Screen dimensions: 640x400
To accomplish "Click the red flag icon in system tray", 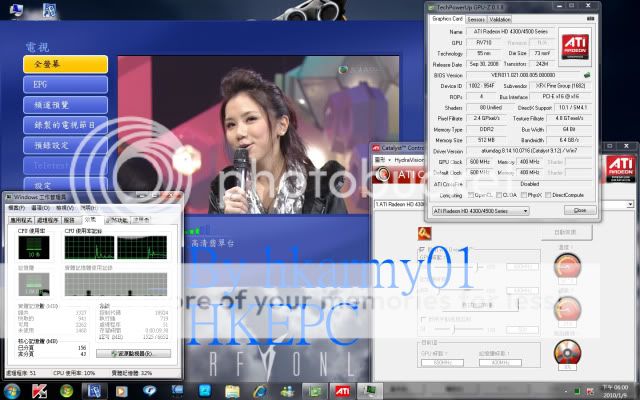I will click(x=590, y=392).
